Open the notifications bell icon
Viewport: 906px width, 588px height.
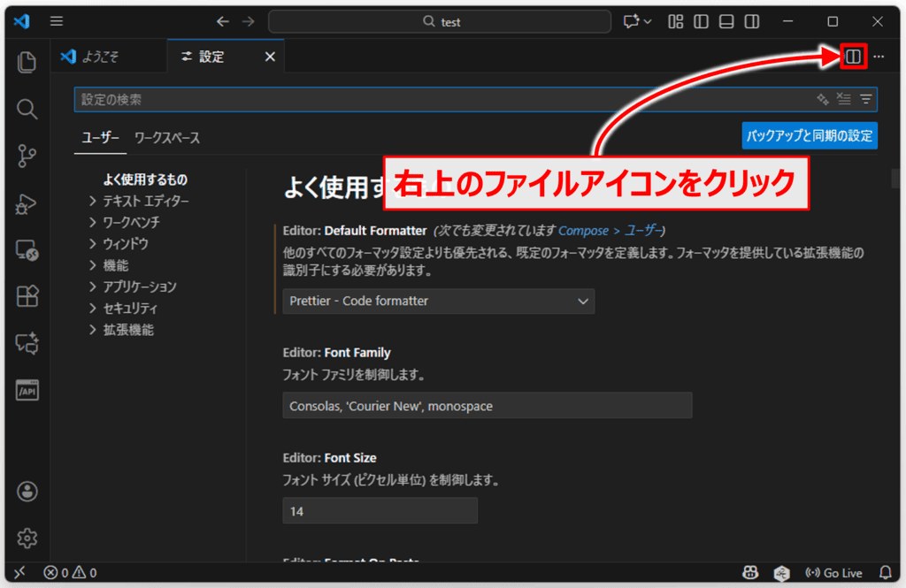(887, 573)
